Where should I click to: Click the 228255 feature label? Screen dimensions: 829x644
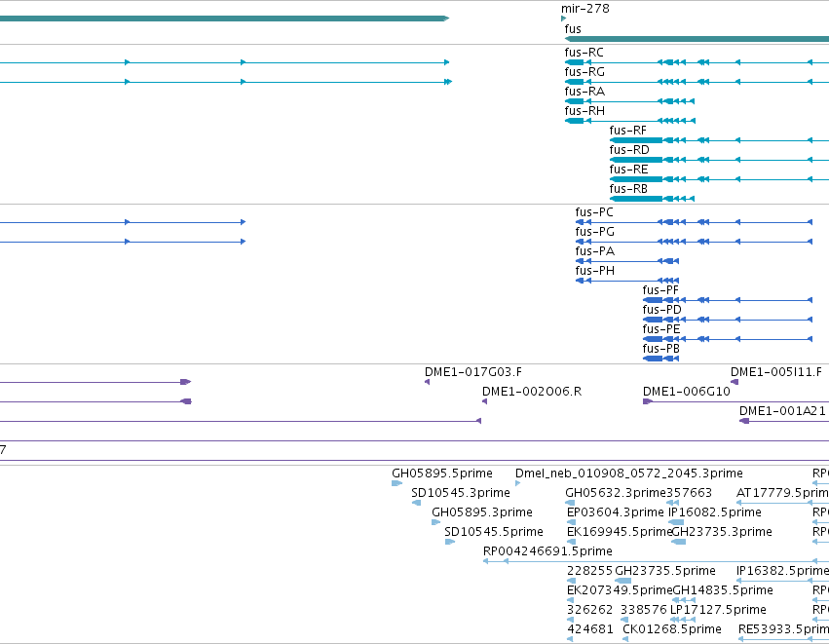coord(589,571)
